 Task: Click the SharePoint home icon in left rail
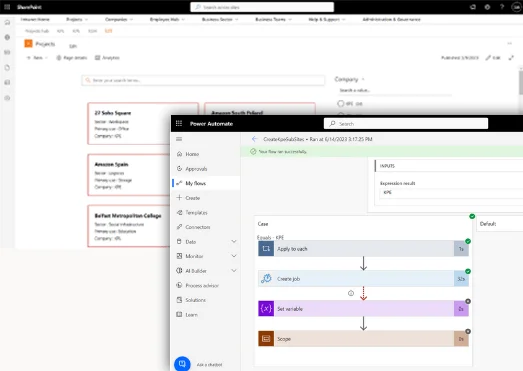click(7, 22)
